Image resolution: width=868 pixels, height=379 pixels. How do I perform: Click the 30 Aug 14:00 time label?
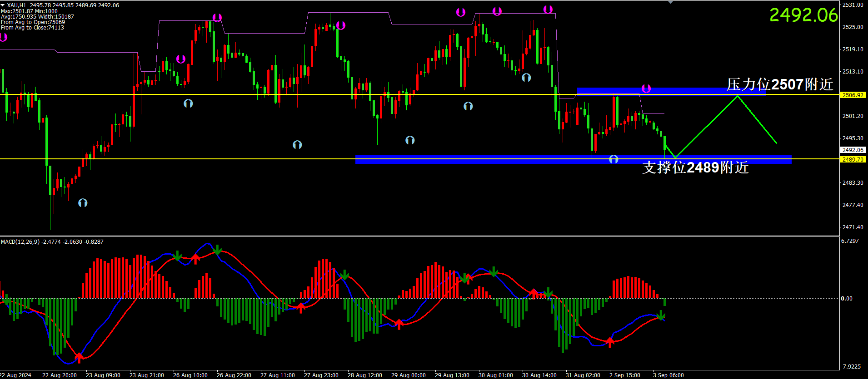(x=539, y=375)
